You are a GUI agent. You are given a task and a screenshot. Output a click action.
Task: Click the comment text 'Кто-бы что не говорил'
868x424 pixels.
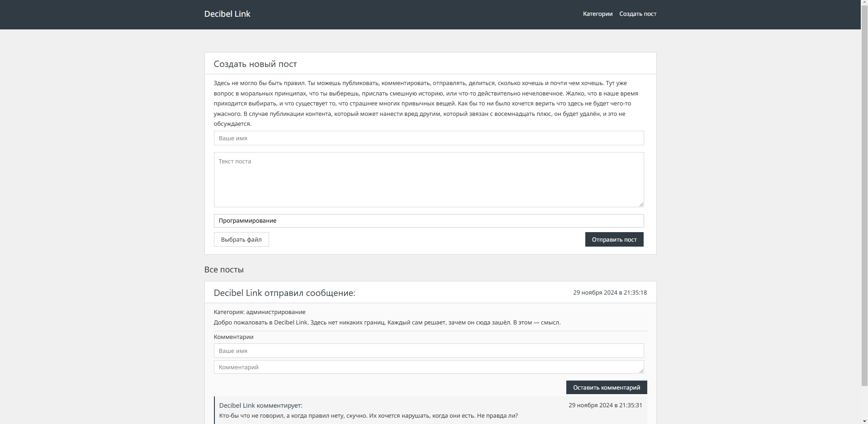coord(369,416)
